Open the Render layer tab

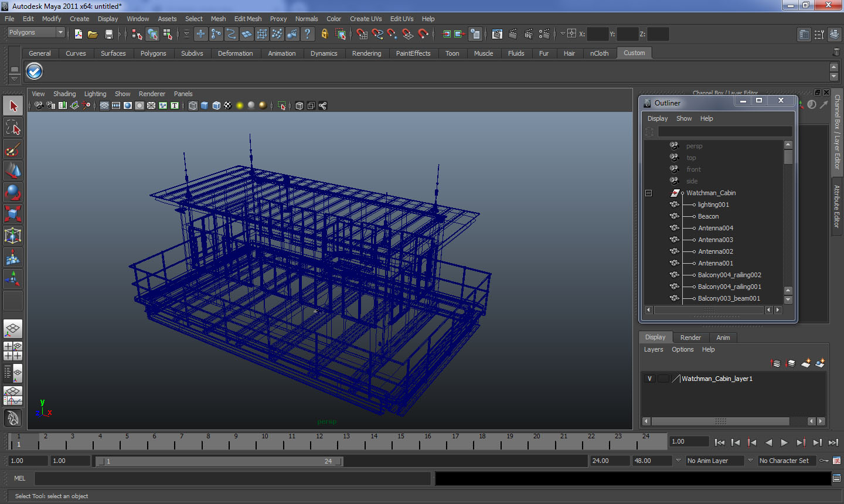coord(690,338)
